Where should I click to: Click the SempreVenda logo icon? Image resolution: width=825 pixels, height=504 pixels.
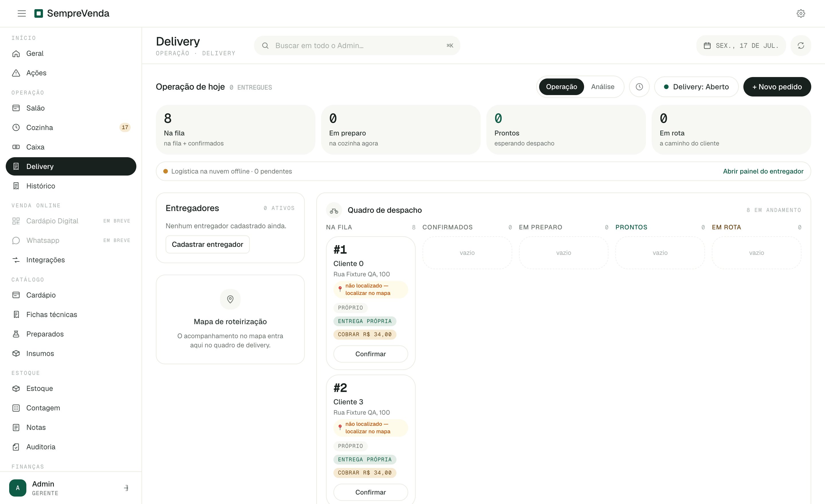pyautogui.click(x=39, y=13)
